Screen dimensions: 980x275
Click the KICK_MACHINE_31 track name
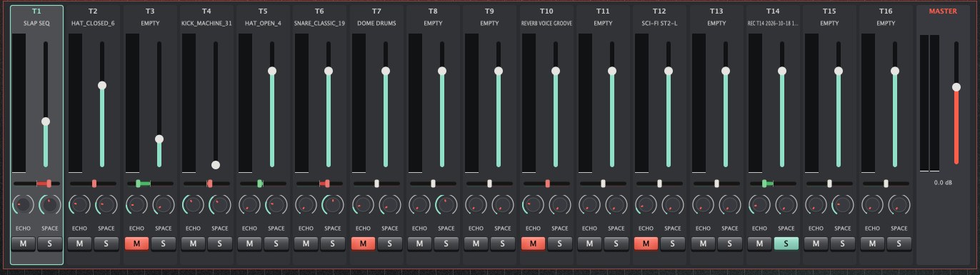pyautogui.click(x=206, y=24)
